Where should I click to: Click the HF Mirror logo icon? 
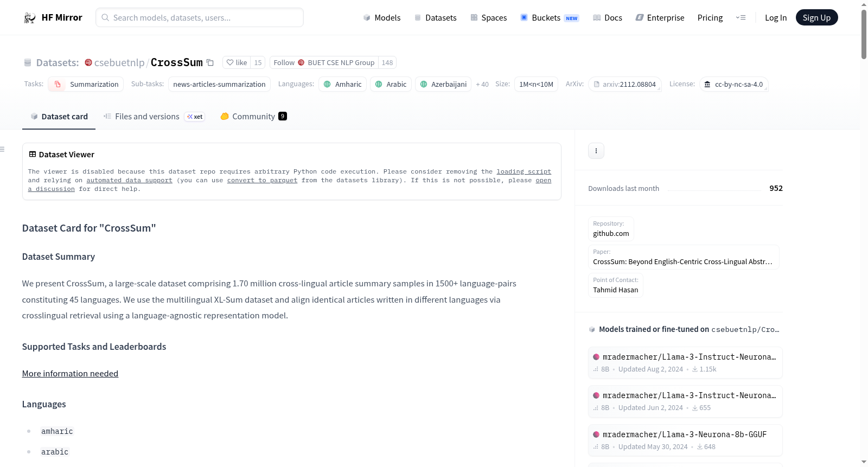[30, 18]
